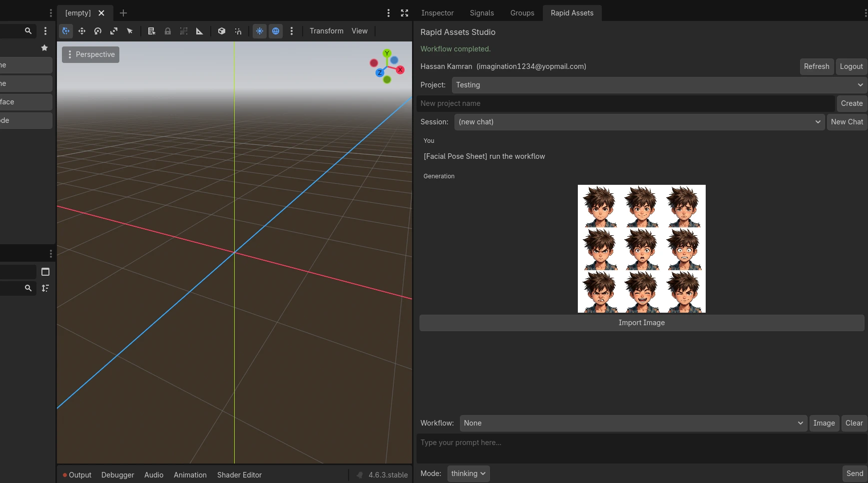Open the Output bottom panel
Image resolution: width=868 pixels, height=483 pixels.
click(x=77, y=475)
